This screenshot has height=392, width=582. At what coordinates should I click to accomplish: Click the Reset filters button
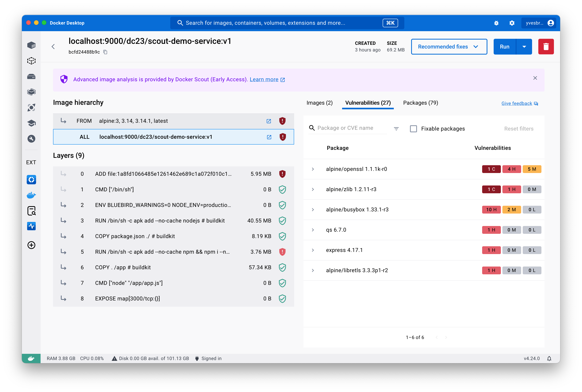coord(519,129)
